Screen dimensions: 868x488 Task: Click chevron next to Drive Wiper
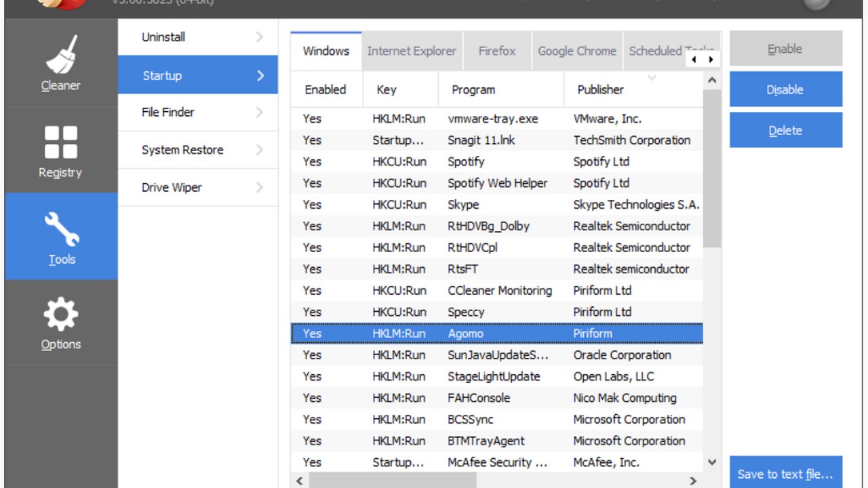(x=260, y=188)
